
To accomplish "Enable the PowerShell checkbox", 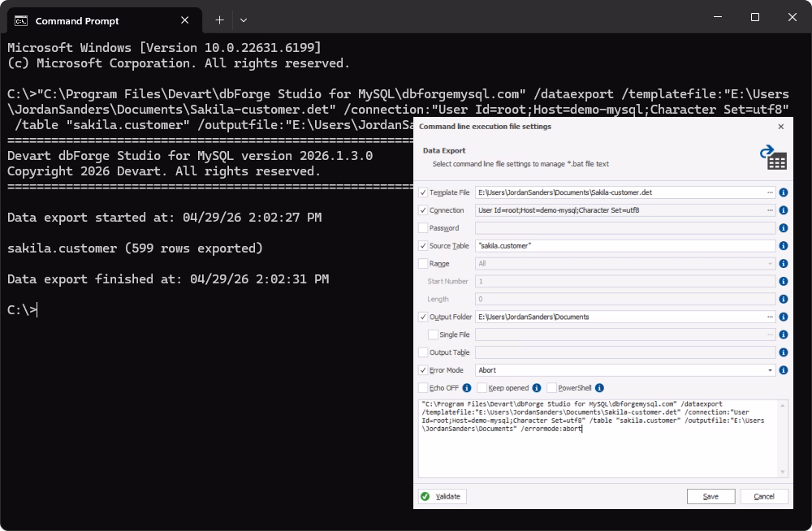I will pos(551,387).
